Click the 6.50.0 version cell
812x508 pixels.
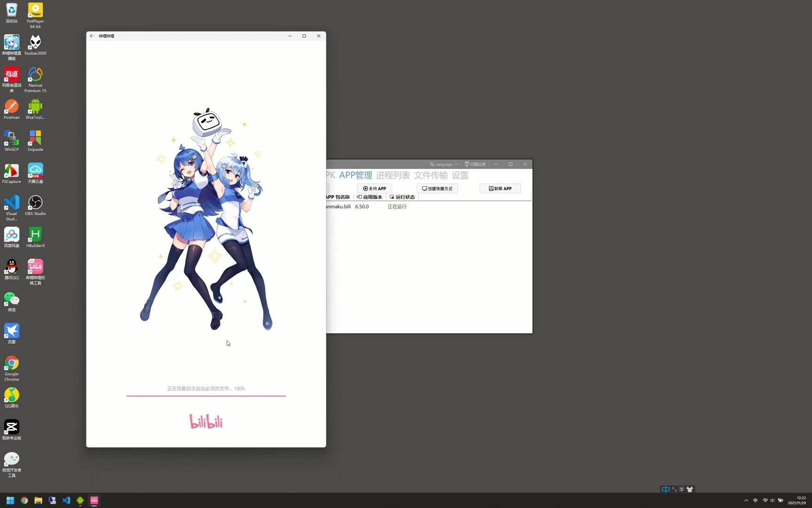coord(362,206)
